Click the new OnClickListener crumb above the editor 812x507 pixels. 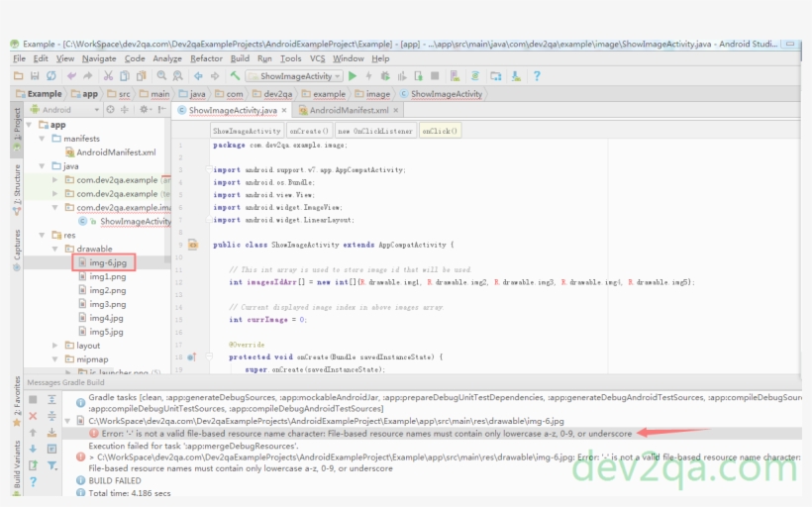tap(375, 131)
